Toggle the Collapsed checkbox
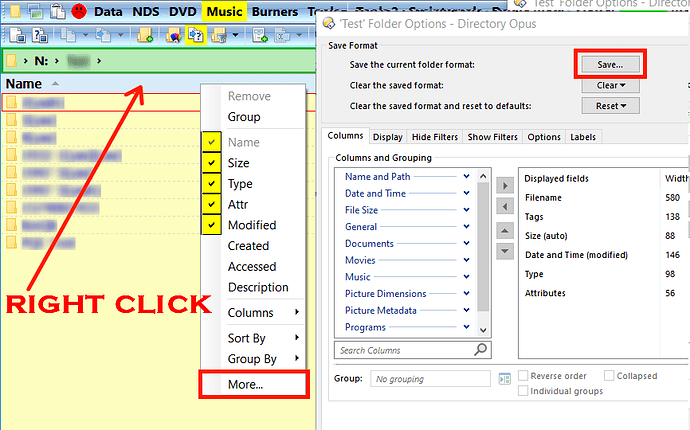 click(x=609, y=375)
